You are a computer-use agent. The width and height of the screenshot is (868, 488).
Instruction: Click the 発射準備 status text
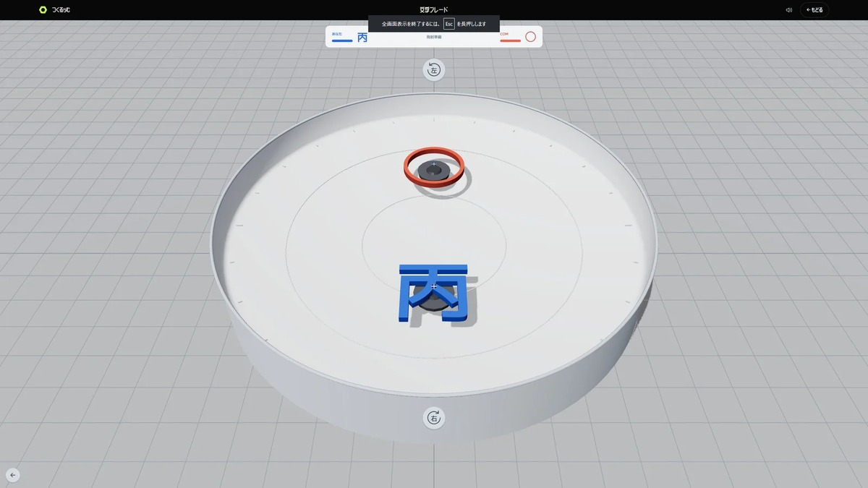pos(434,36)
